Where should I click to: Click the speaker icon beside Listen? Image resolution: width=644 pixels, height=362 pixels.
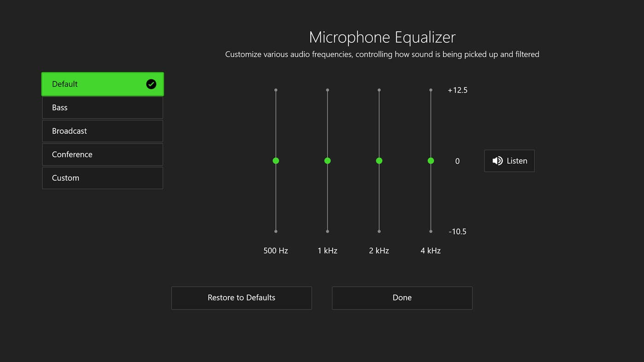(x=497, y=161)
